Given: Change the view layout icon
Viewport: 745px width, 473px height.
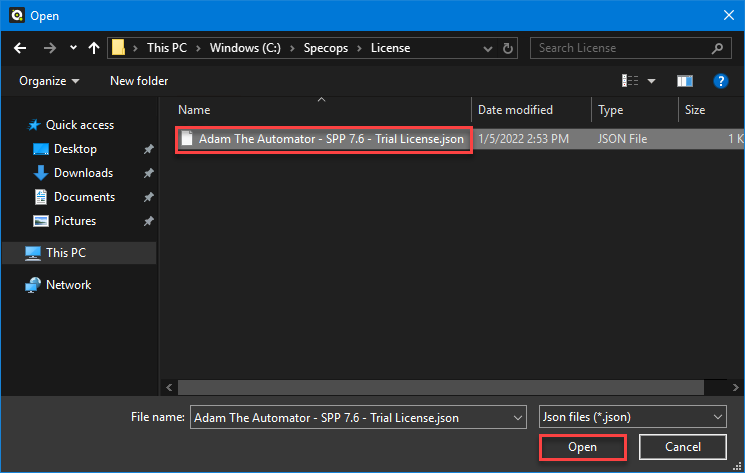Looking at the screenshot, I should pos(630,81).
